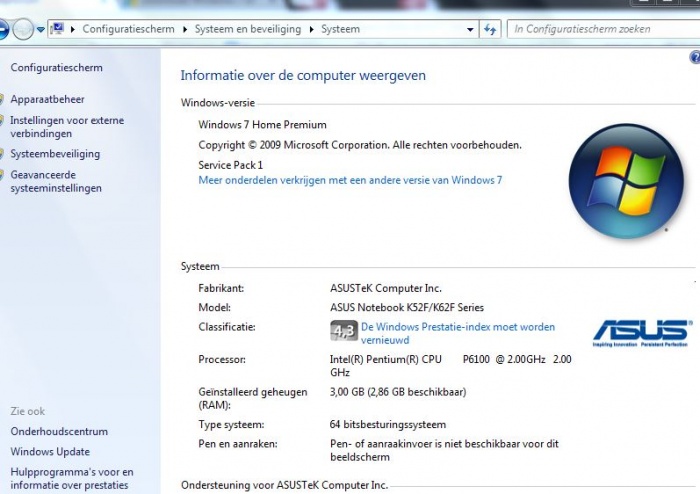Expand arrow after Systeem en beveiliging
Screen dimensions: 700x494
tap(312, 29)
